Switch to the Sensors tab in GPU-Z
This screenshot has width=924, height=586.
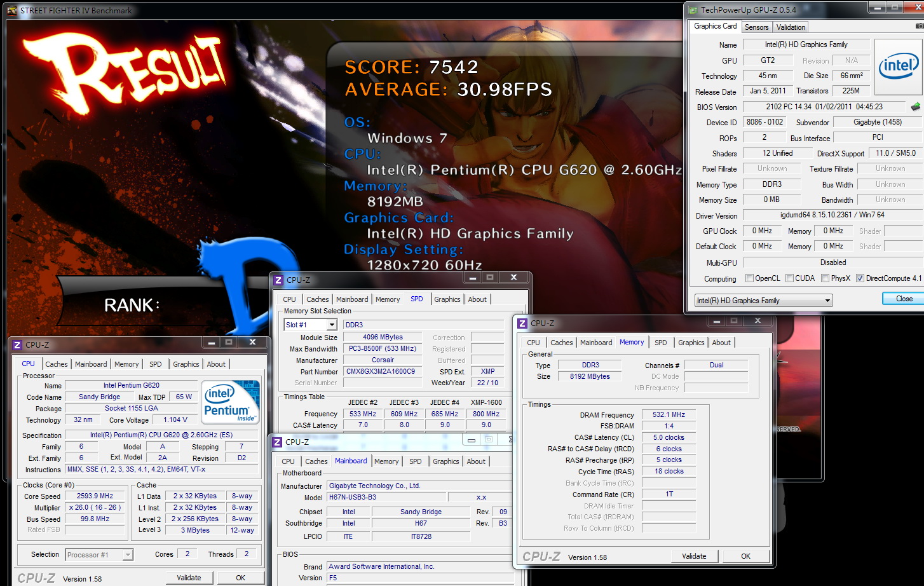[756, 27]
